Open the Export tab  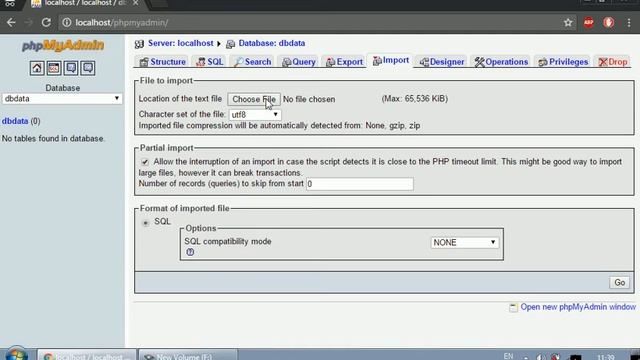point(344,62)
